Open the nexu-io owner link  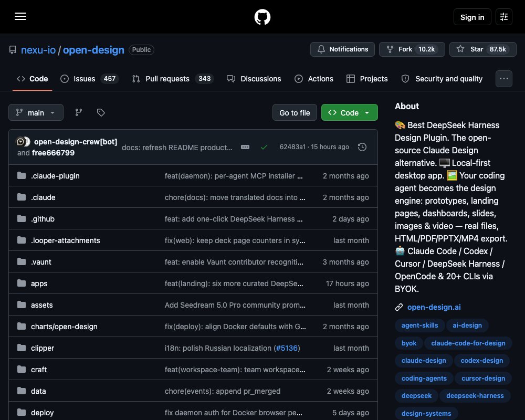pos(38,50)
